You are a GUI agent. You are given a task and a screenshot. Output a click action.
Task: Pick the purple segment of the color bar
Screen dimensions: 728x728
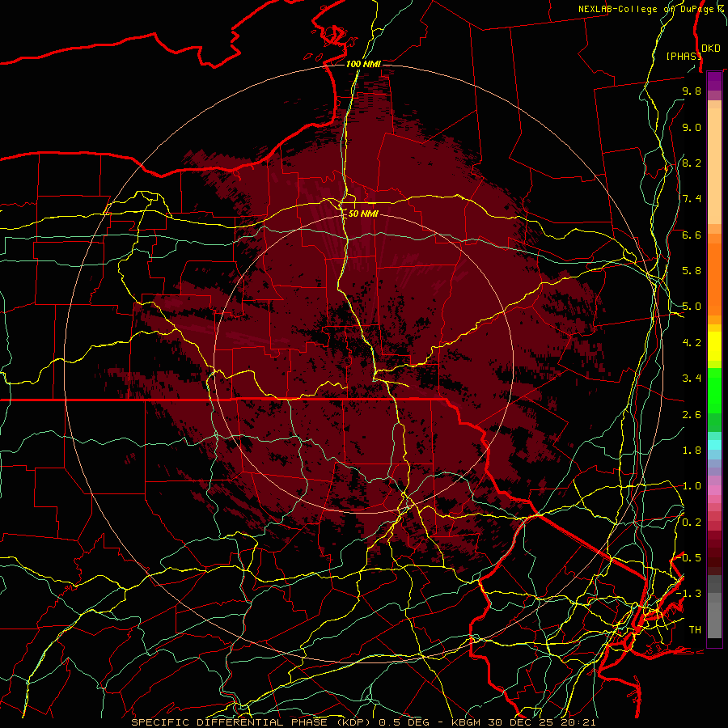point(714,81)
